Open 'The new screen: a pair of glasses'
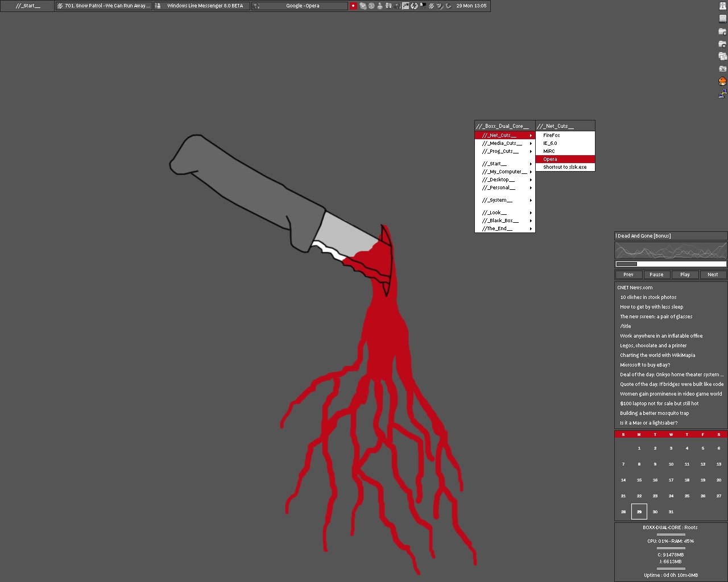Screen dimensions: 728x582 (x=656, y=317)
